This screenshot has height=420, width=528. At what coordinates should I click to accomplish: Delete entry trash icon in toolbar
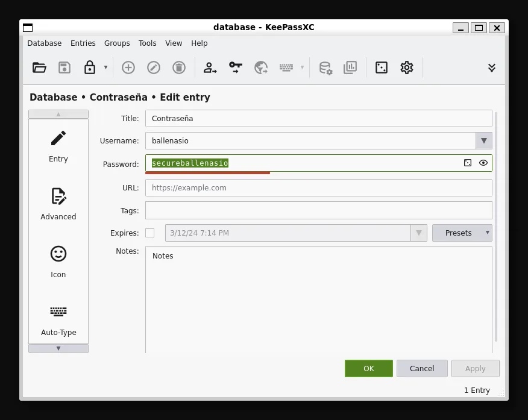tap(179, 67)
